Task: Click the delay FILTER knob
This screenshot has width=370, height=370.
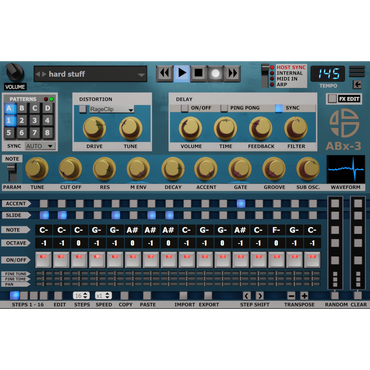Action: (296, 128)
